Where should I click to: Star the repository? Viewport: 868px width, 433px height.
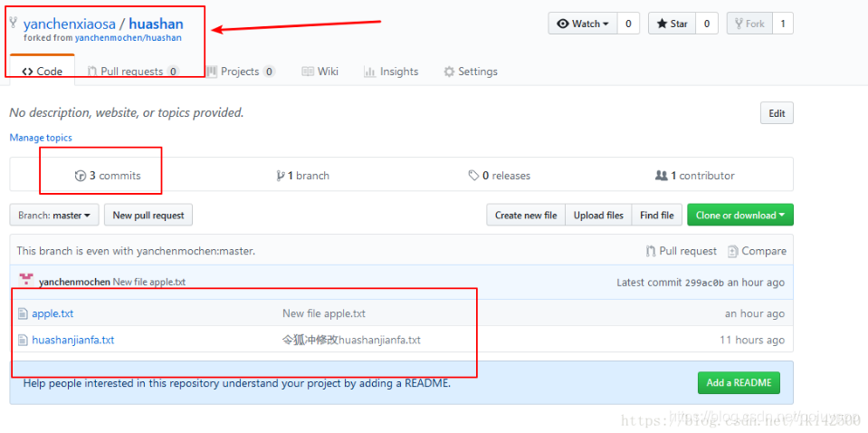point(672,24)
